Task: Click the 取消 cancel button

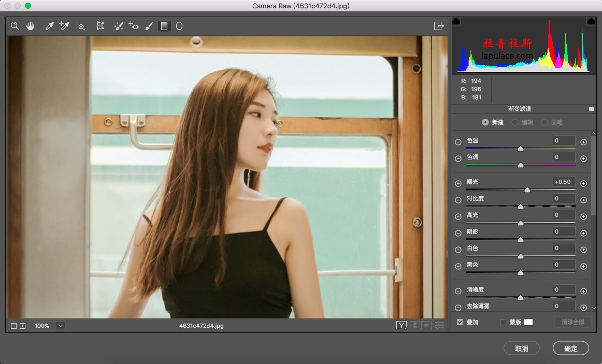Action: [521, 348]
